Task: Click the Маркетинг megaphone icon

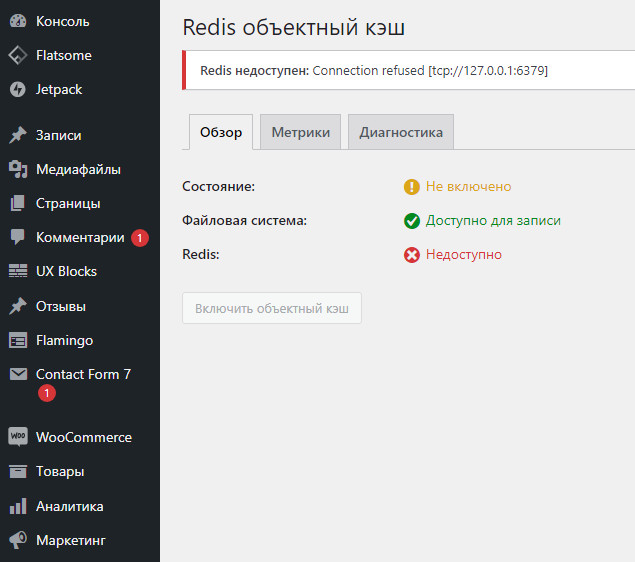Action: tap(18, 540)
